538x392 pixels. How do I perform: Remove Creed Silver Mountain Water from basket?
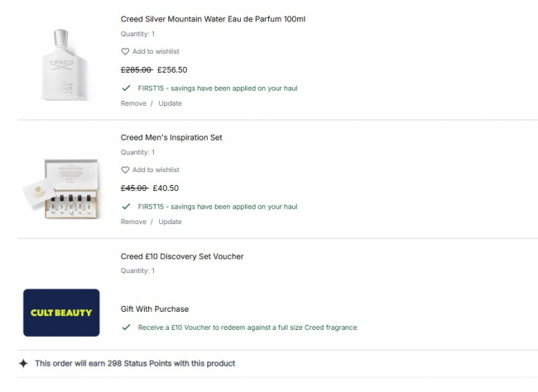[x=133, y=103]
